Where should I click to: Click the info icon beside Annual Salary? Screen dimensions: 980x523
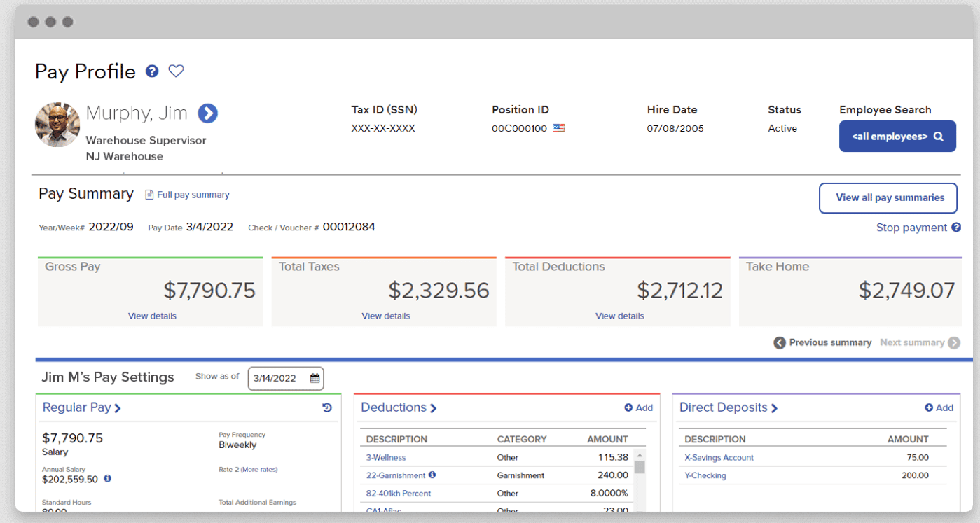pyautogui.click(x=107, y=479)
